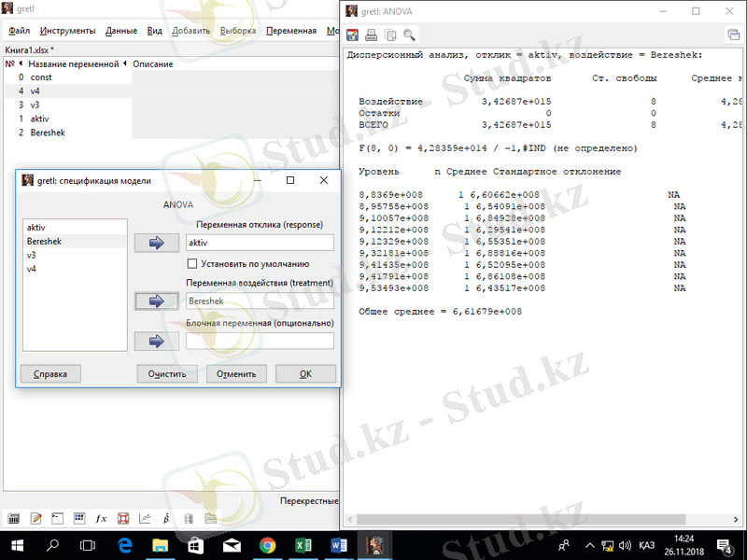Open the help lifebuoy icon
Screen dimensions: 747x560
[x=123, y=518]
